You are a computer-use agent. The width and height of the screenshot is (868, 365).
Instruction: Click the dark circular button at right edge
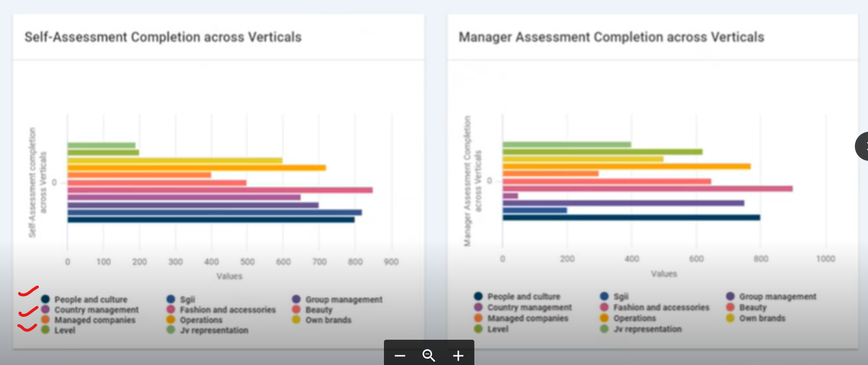point(862,146)
